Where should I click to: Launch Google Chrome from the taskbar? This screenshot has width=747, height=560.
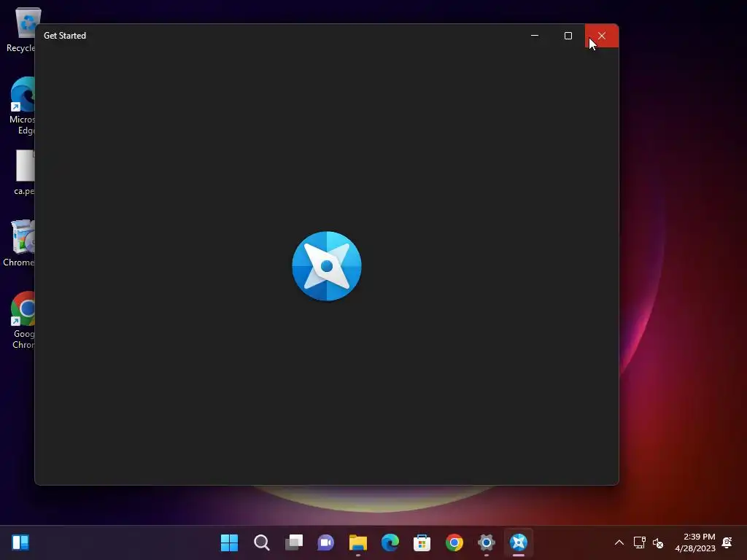pos(454,542)
